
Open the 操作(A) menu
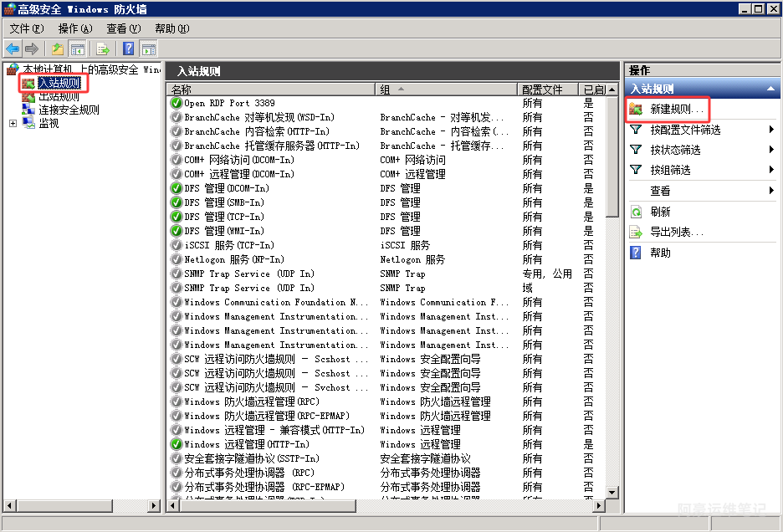(75, 28)
